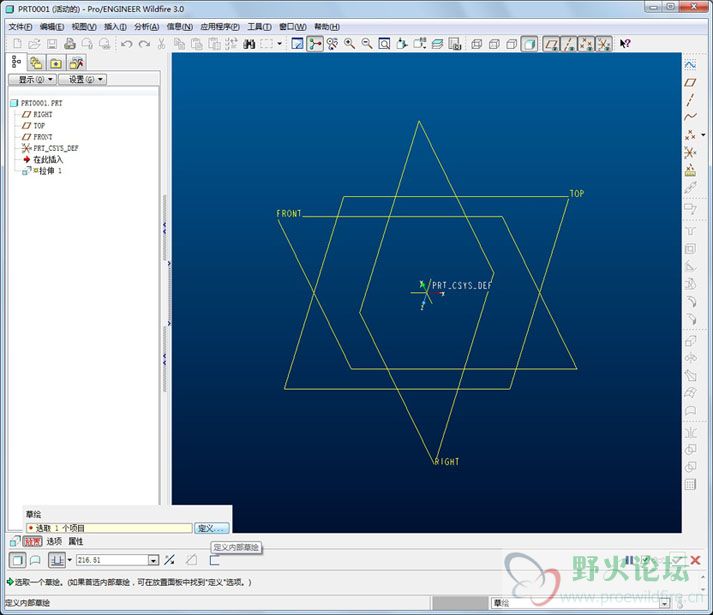Click the Find binoculars icon
This screenshot has width=713, height=615.
tap(249, 44)
